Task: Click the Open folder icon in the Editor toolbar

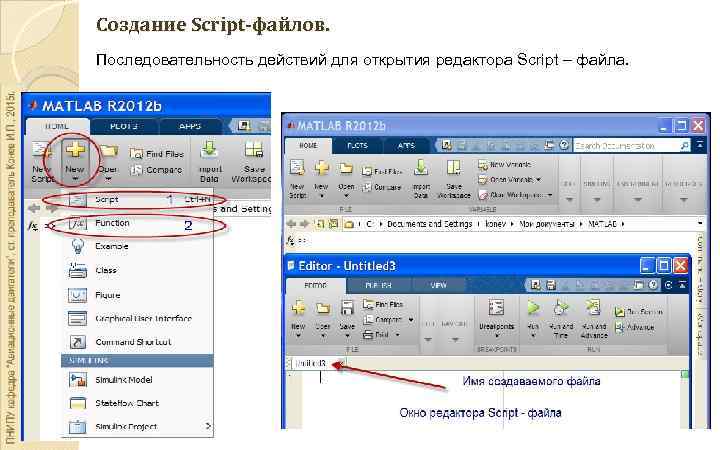Action: pos(323,308)
